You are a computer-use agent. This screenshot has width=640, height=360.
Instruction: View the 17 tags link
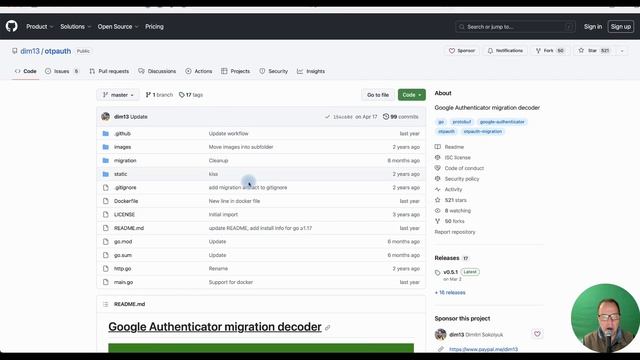click(x=191, y=95)
